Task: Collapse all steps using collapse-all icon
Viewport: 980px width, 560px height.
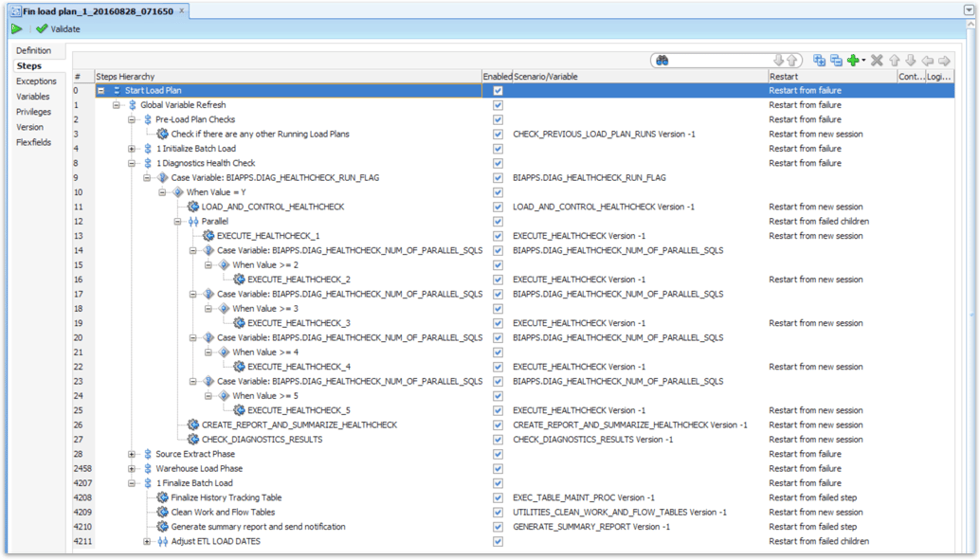Action: pyautogui.click(x=835, y=60)
